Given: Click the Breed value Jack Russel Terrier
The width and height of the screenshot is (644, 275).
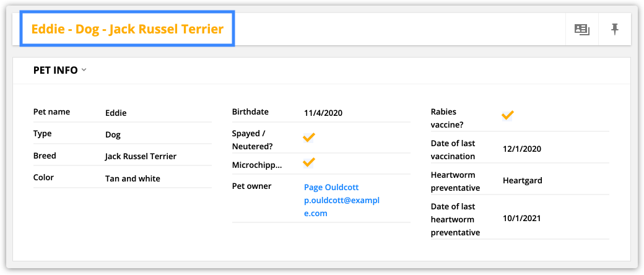Looking at the screenshot, I should tap(141, 157).
